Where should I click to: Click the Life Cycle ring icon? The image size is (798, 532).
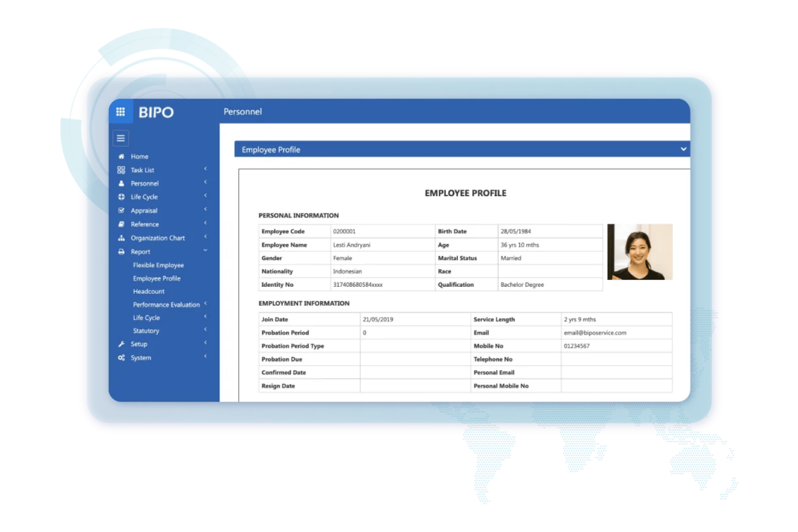coord(121,197)
